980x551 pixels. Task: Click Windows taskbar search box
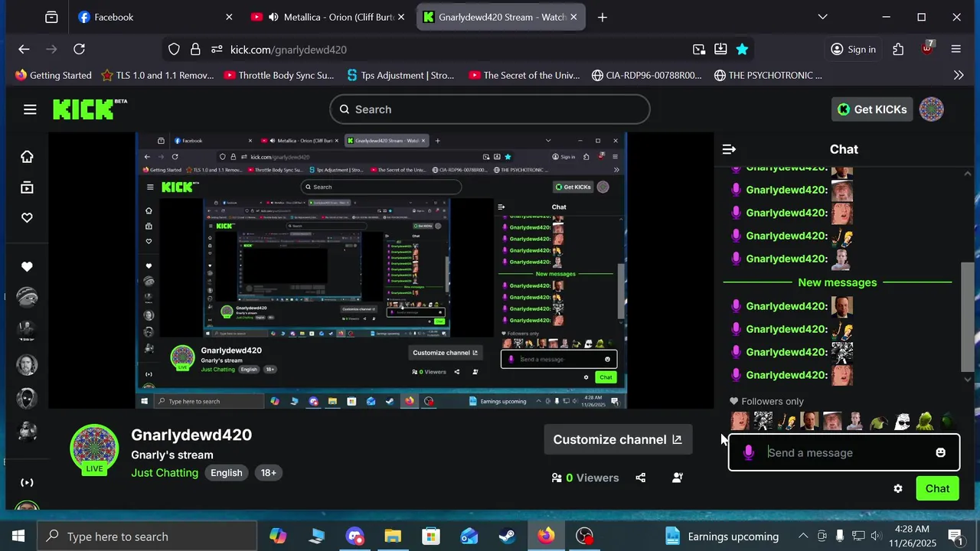(147, 536)
